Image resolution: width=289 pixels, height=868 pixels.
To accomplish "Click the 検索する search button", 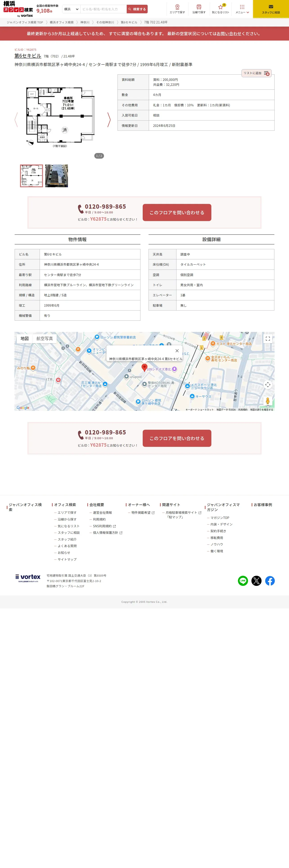I will [x=137, y=9].
